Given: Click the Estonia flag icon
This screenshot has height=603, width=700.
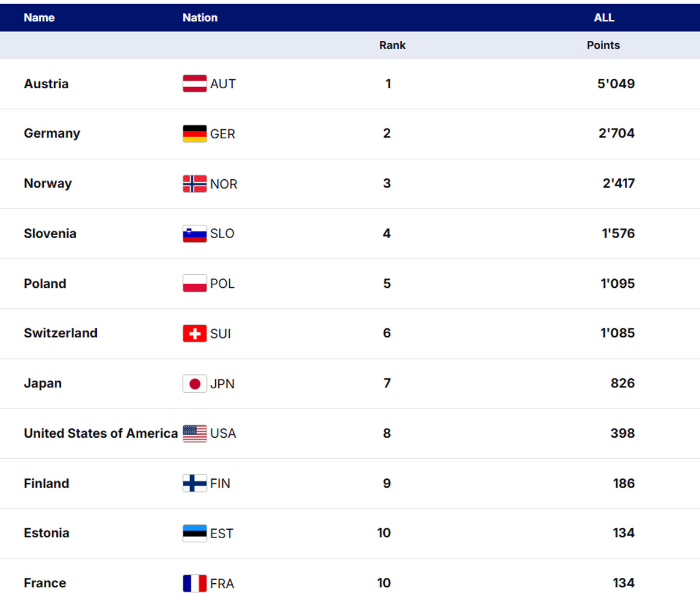Looking at the screenshot, I should 194,533.
